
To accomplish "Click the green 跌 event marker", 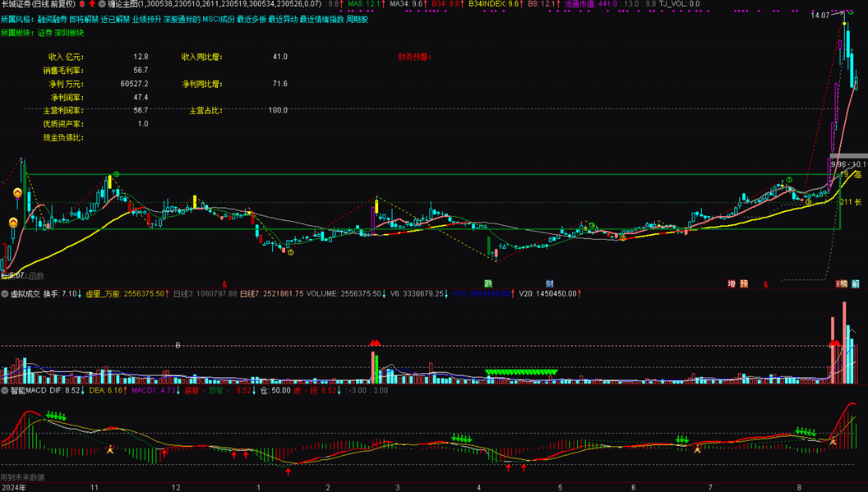I will [488, 284].
